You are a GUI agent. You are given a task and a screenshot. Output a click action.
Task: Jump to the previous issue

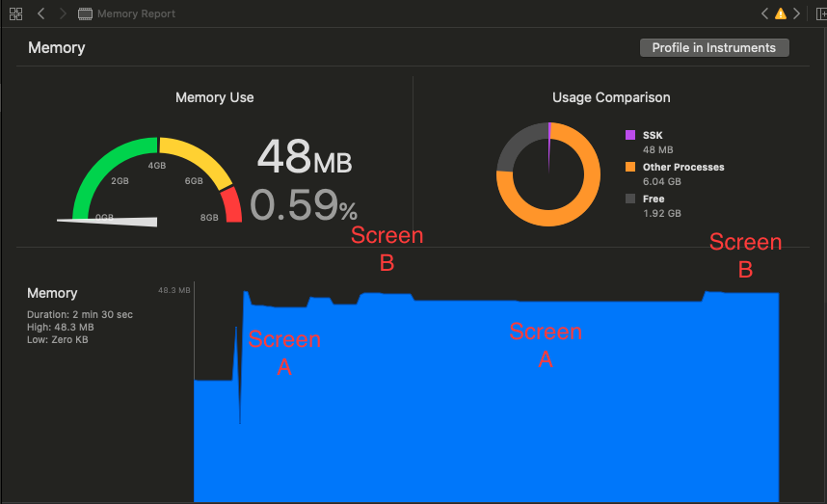[765, 14]
